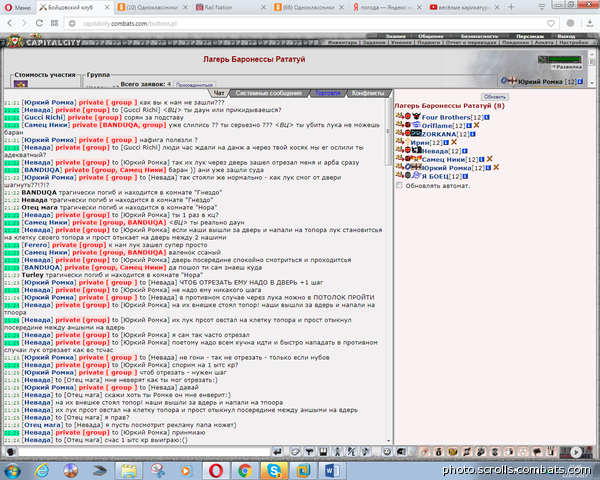This screenshot has height=480, width=600.
Task: Click the chat message input field
Action: pyautogui.click(x=144, y=452)
